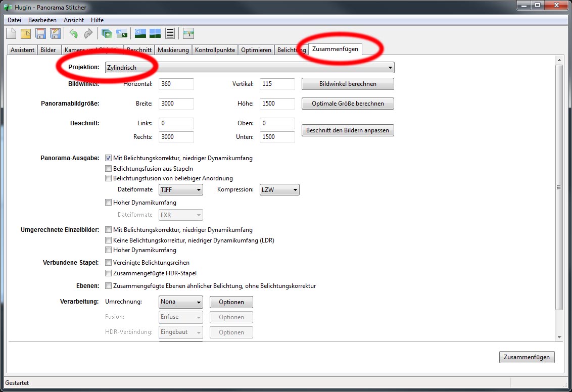Open the GL fast preview window icon

pyautogui.click(x=140, y=34)
